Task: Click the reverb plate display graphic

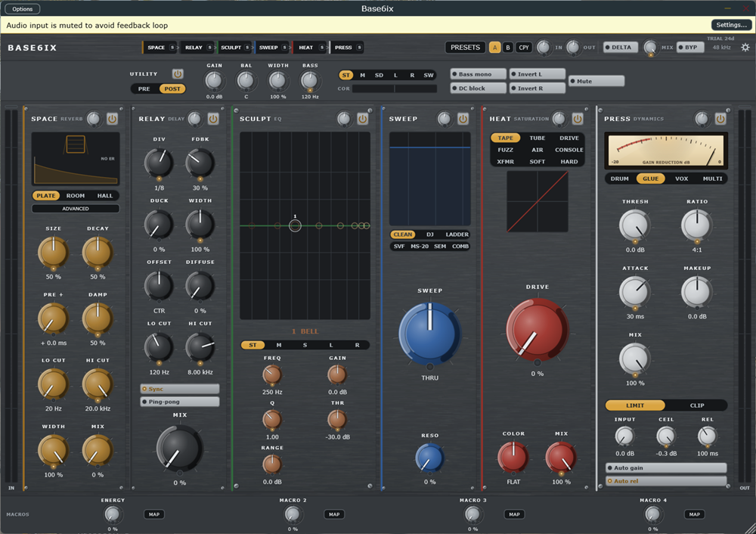Action: pos(76,159)
